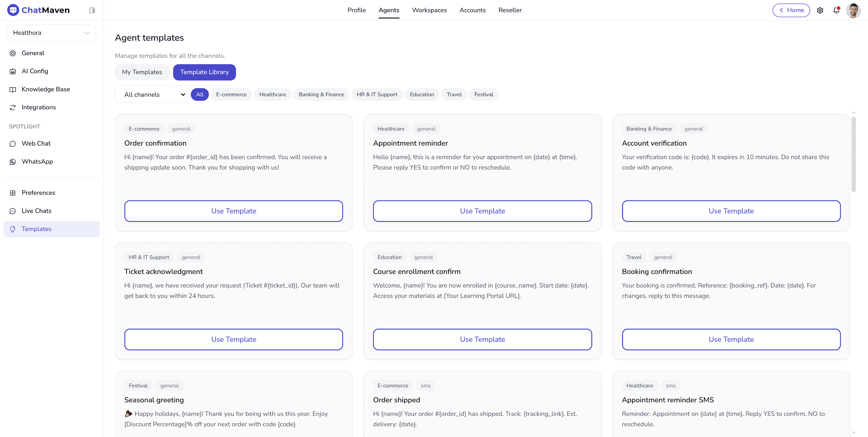This screenshot has width=868, height=437.
Task: Open the Healthora workspace dropdown
Action: point(51,33)
